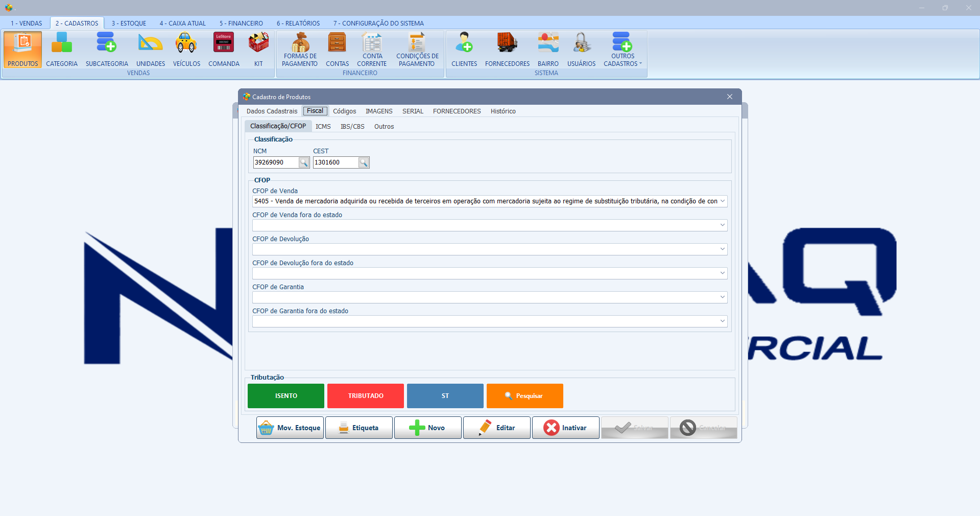Image resolution: width=980 pixels, height=516 pixels.
Task: Expand CFOP de Devolução fora do estado dropdown
Action: coord(722,273)
